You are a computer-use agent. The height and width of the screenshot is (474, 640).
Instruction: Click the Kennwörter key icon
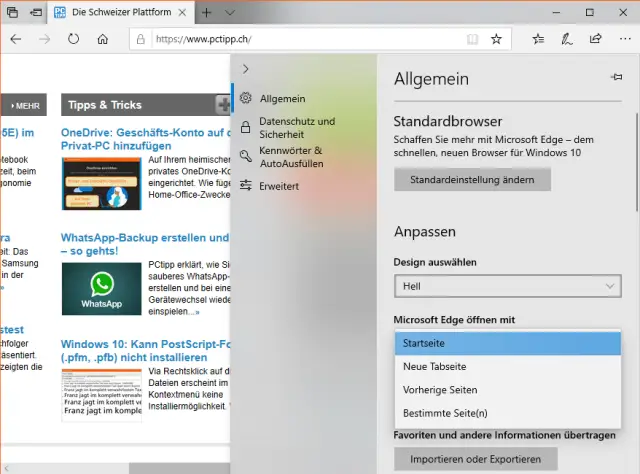click(x=246, y=156)
